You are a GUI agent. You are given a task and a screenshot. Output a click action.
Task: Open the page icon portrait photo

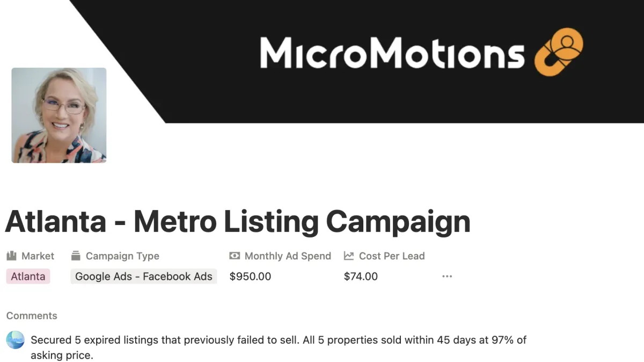click(59, 115)
